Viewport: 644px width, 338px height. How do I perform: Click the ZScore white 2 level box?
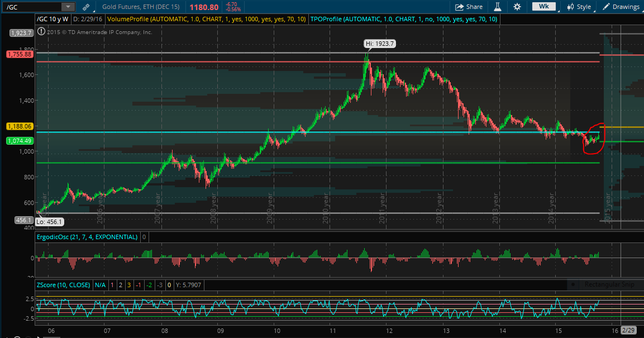120,285
